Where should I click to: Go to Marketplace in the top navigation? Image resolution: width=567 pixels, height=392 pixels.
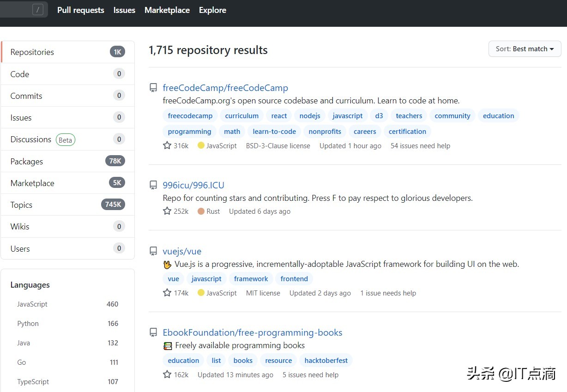(167, 10)
